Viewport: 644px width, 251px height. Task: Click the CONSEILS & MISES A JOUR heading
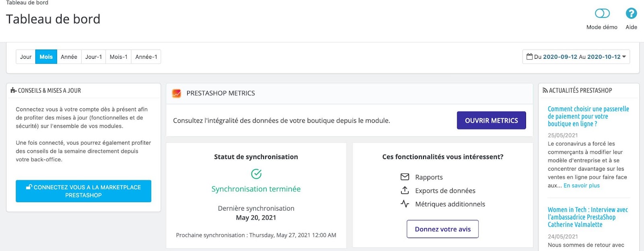click(x=50, y=91)
